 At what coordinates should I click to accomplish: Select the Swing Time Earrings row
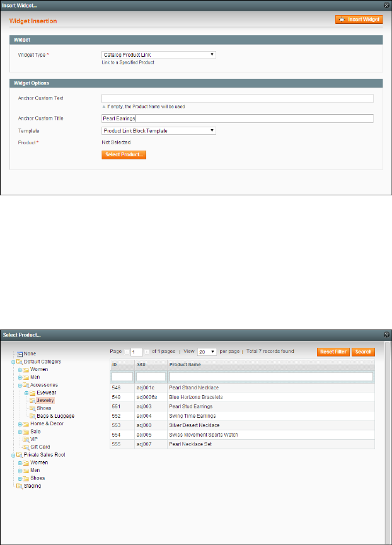click(242, 416)
